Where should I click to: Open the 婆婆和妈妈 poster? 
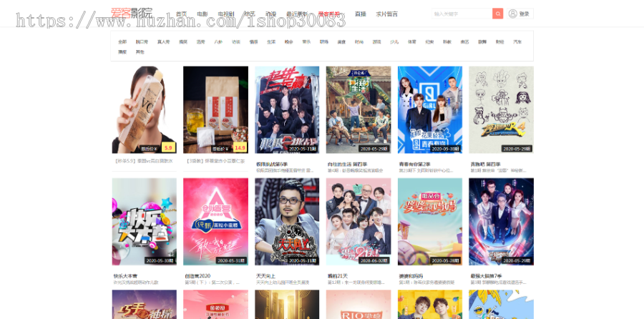430,222
